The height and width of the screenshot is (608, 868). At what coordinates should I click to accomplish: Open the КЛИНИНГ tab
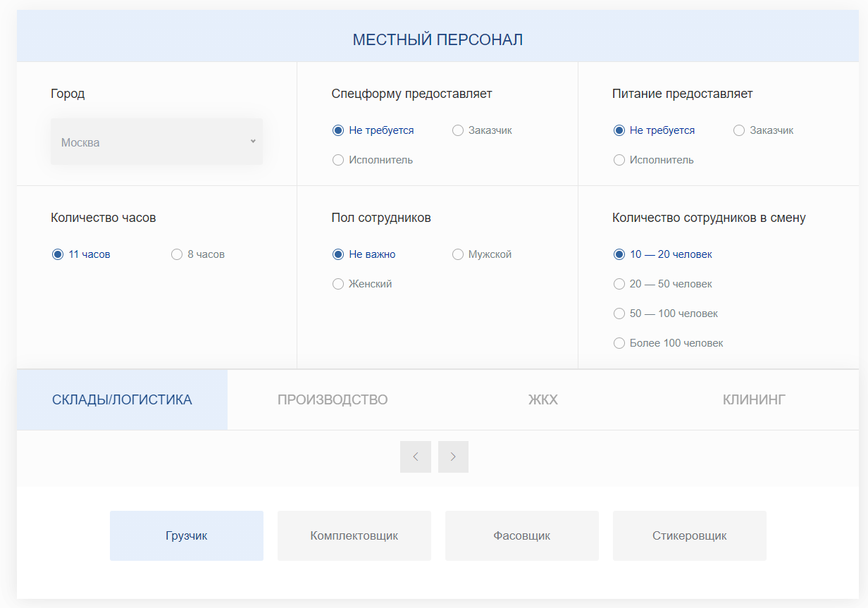click(x=753, y=399)
